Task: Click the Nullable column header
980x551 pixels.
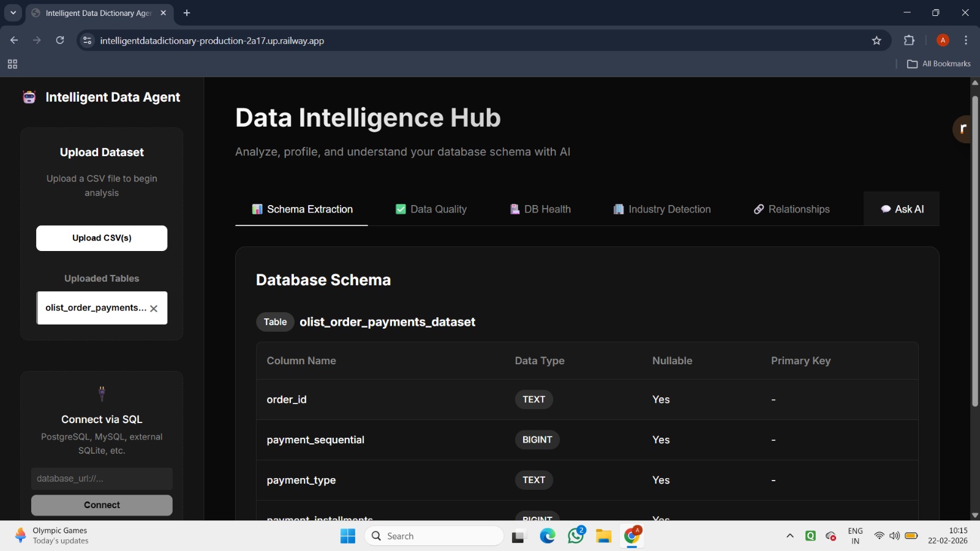Action: [x=672, y=361]
